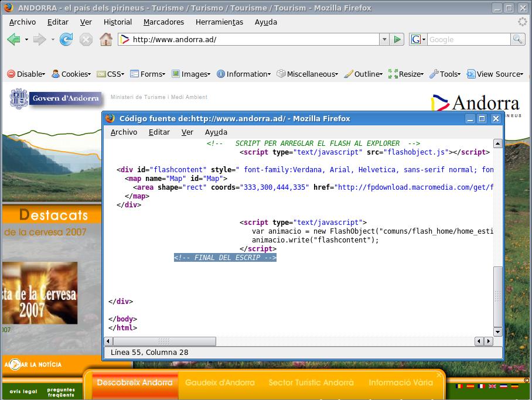Click the Forward arrow button

click(39, 39)
